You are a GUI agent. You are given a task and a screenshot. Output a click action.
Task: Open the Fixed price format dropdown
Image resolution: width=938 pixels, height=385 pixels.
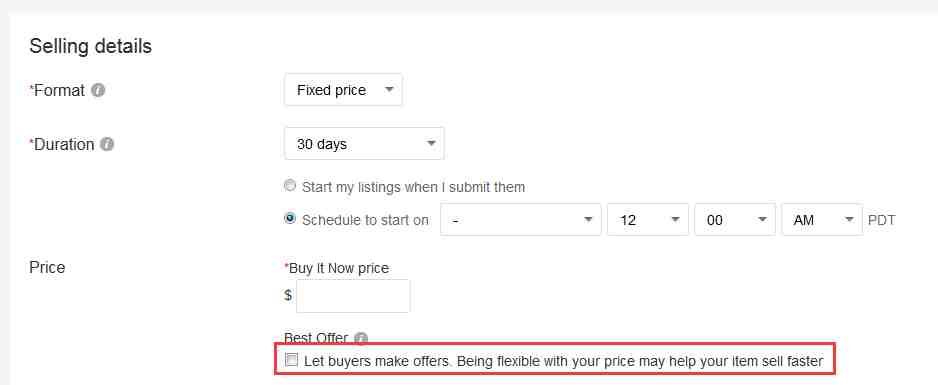pos(343,90)
